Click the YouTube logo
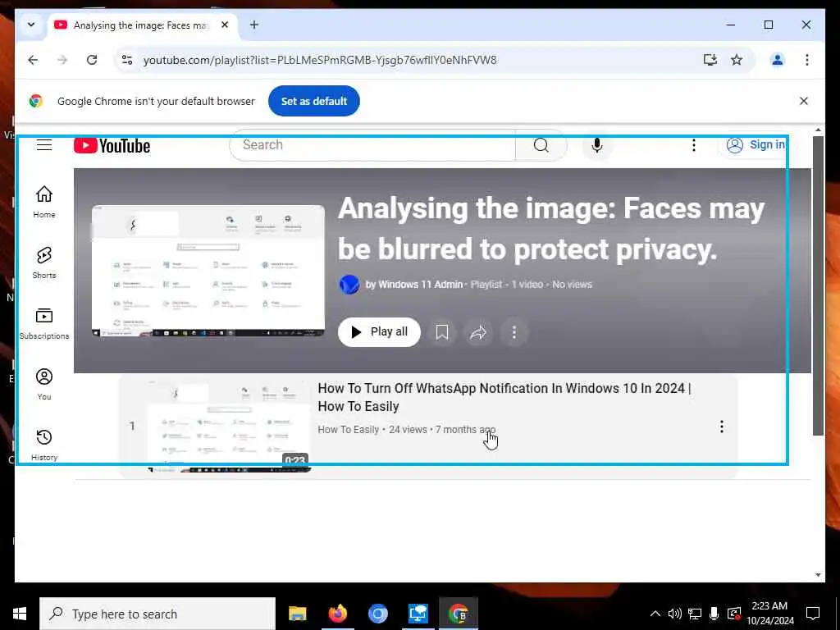 (112, 145)
